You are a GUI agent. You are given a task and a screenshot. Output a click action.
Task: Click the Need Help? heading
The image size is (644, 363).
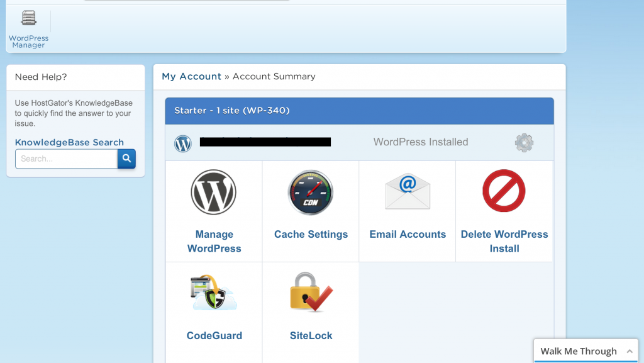pos(41,77)
